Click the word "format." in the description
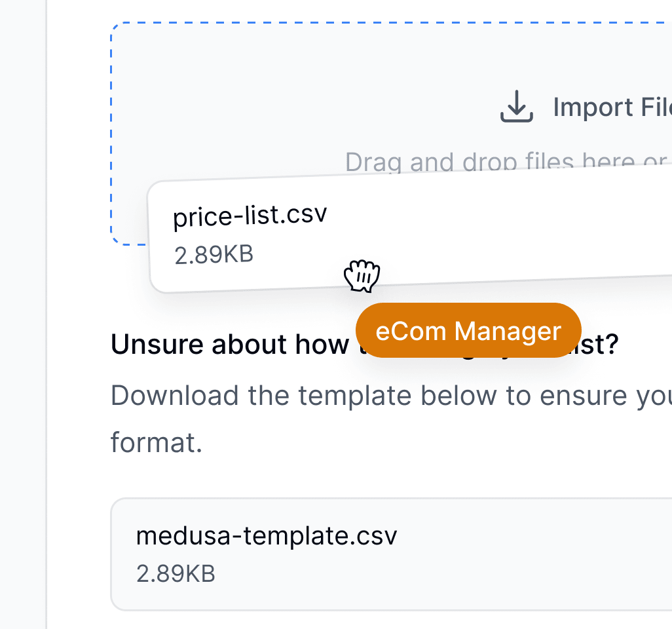 (157, 442)
